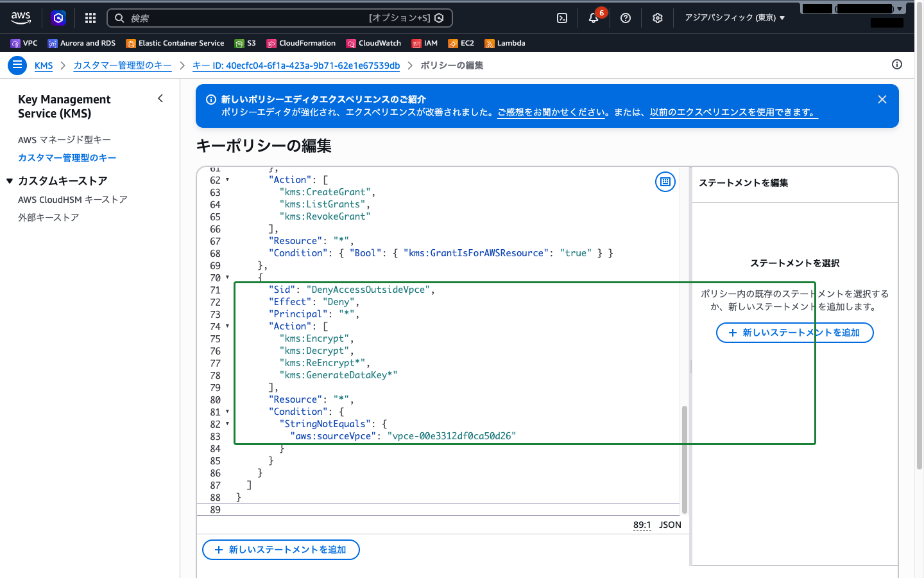Open the EC2 service shortcut
924x578 pixels.
(461, 43)
